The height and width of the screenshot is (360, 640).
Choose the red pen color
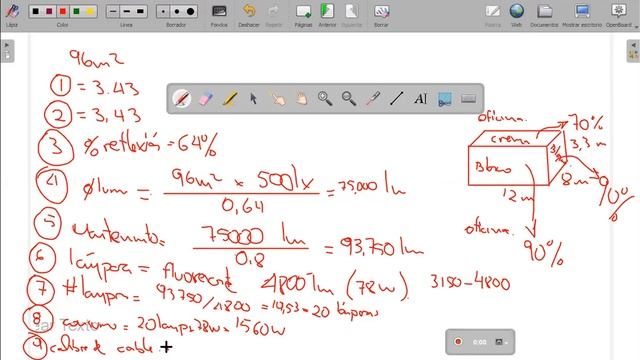click(63, 11)
